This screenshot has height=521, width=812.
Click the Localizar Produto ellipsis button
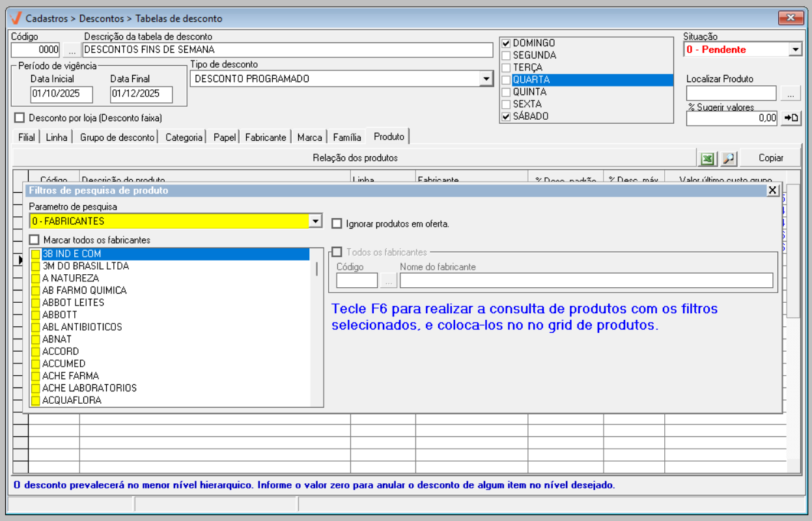[791, 94]
